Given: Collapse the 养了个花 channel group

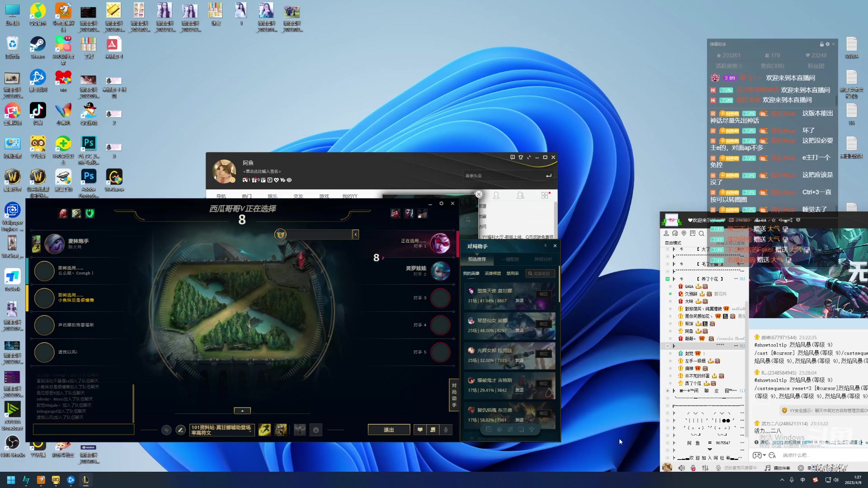Looking at the screenshot, I should [x=667, y=279].
